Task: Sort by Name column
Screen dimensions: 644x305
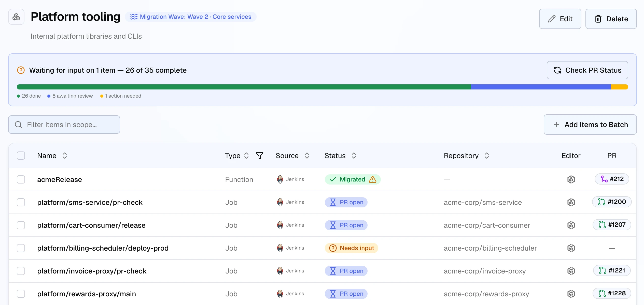Action: (x=65, y=156)
